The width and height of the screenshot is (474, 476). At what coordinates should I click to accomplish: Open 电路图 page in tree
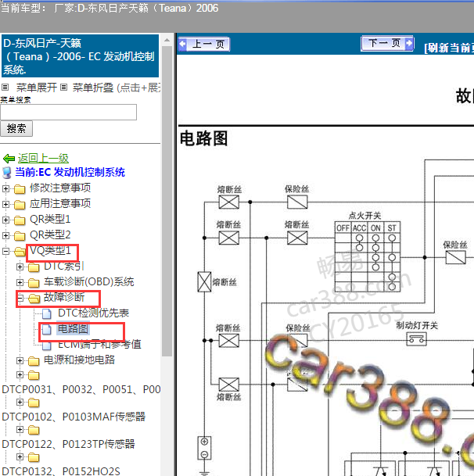point(73,329)
